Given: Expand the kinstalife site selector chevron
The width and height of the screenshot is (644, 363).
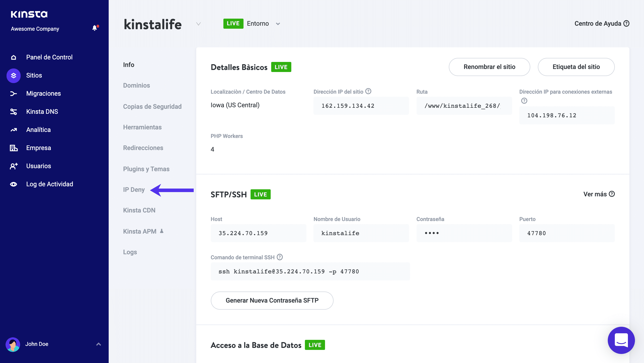Looking at the screenshot, I should (x=198, y=24).
